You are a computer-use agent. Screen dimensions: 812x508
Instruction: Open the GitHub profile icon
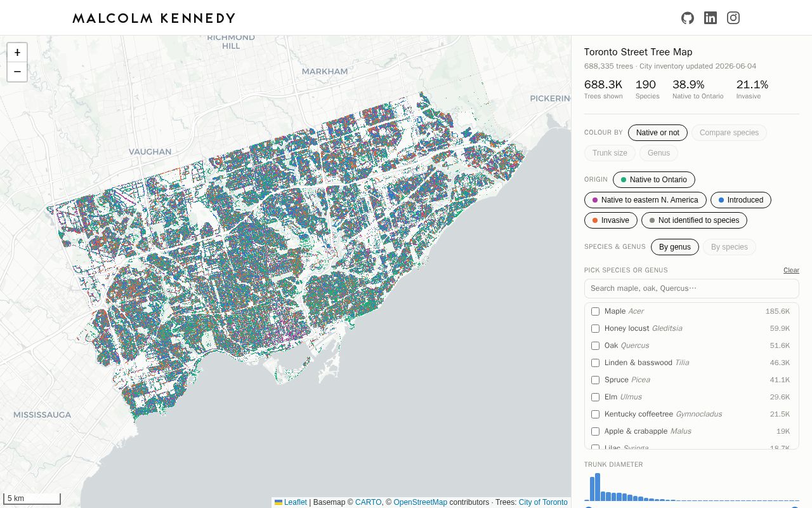688,18
